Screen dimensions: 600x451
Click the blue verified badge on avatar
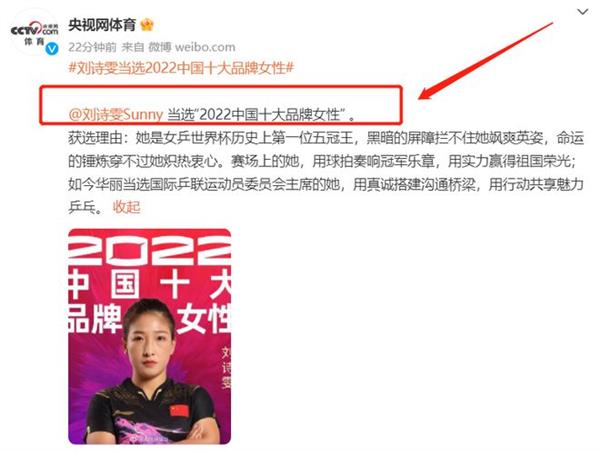click(52, 49)
